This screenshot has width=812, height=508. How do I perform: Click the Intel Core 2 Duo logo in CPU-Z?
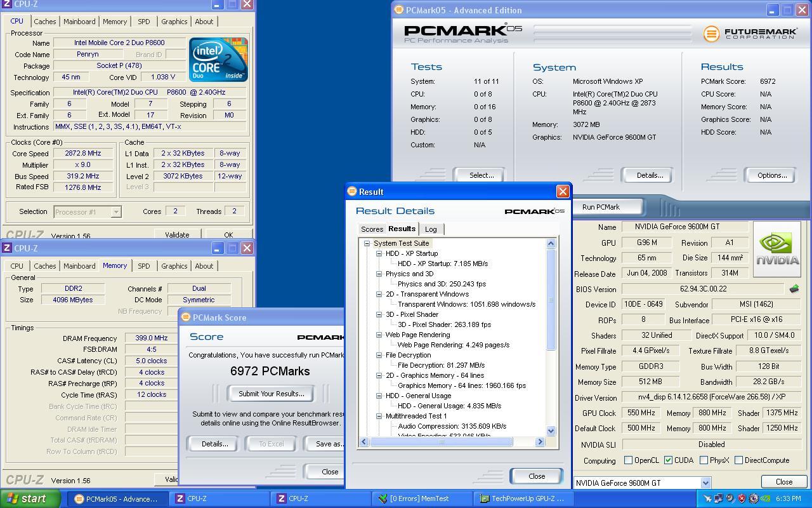pyautogui.click(x=218, y=60)
